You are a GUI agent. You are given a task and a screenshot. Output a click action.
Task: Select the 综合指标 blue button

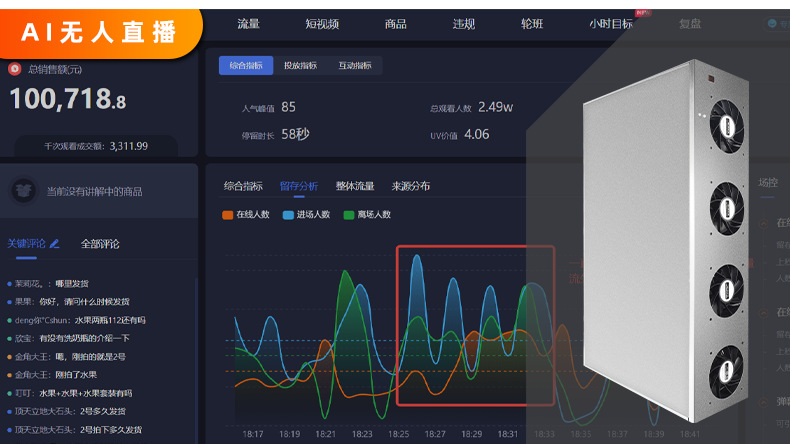point(246,66)
